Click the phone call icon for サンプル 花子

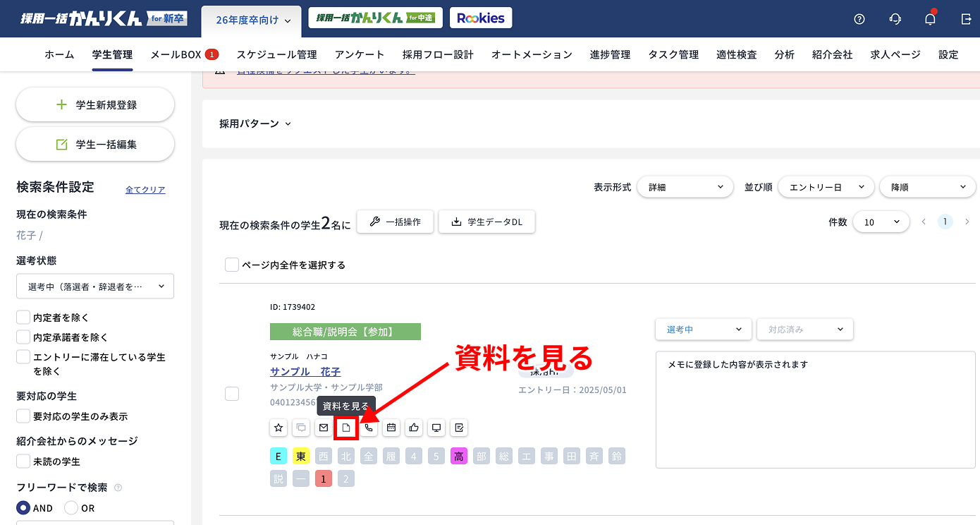369,428
